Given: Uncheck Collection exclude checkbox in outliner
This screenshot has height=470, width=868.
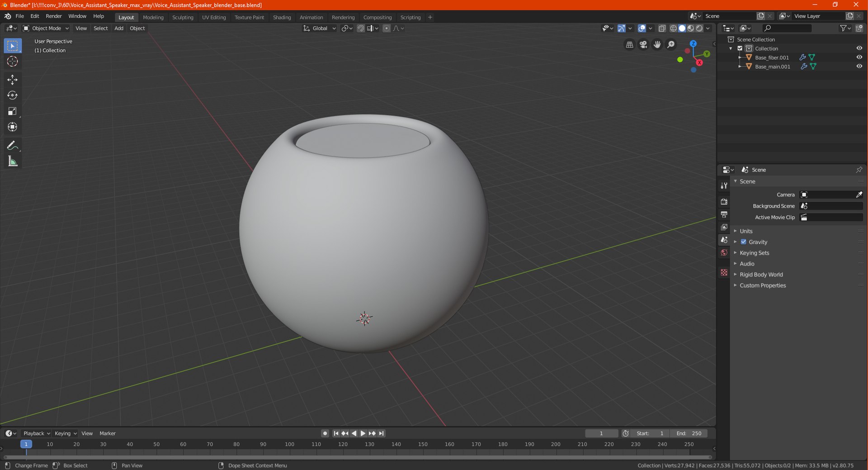Looking at the screenshot, I should coord(740,48).
